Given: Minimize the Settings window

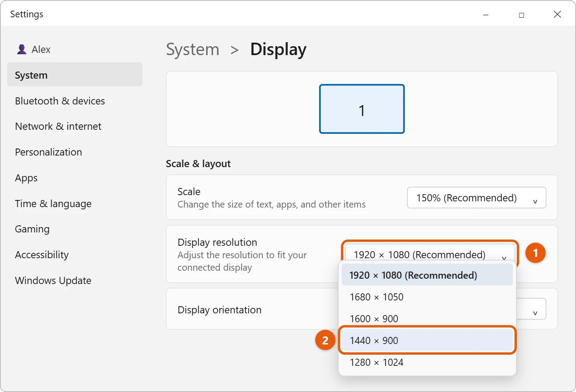Looking at the screenshot, I should 485,15.
